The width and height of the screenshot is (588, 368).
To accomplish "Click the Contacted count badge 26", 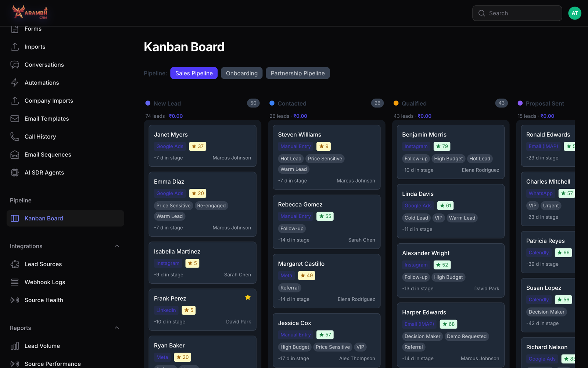I will pos(377,103).
